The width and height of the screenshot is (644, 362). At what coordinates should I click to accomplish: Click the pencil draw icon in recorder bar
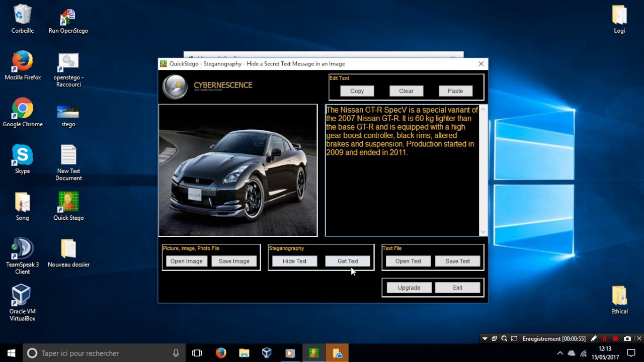click(x=594, y=339)
